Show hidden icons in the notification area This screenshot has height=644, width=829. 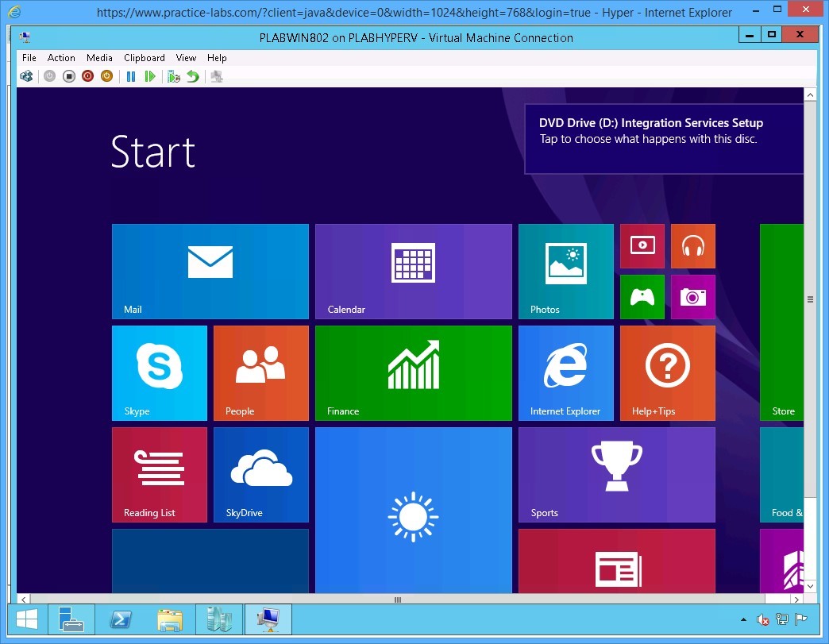(743, 619)
